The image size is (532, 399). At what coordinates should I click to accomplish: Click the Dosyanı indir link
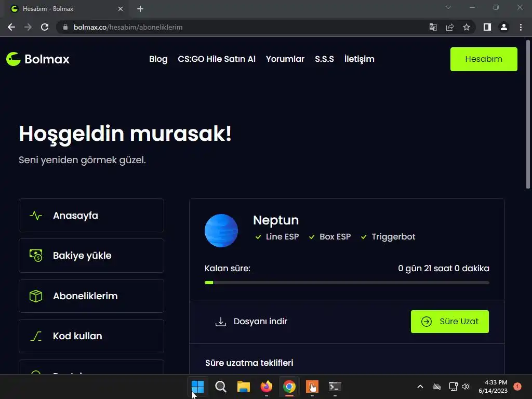[x=251, y=321]
